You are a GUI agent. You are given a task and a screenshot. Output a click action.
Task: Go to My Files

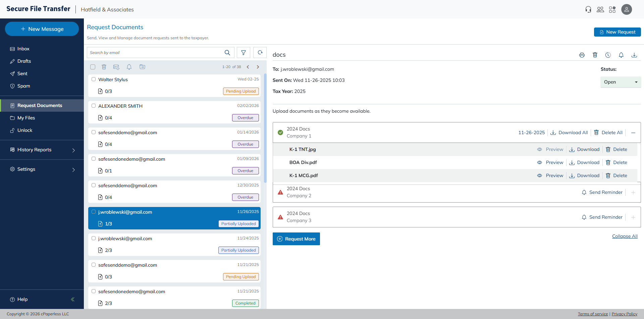[26, 118]
